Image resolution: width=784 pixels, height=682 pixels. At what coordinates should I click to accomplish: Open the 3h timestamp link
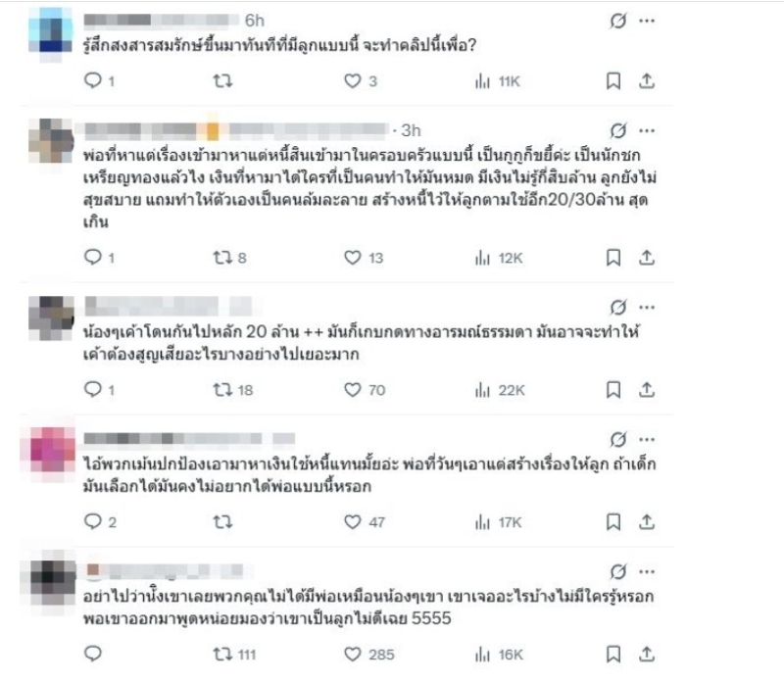pyautogui.click(x=411, y=131)
